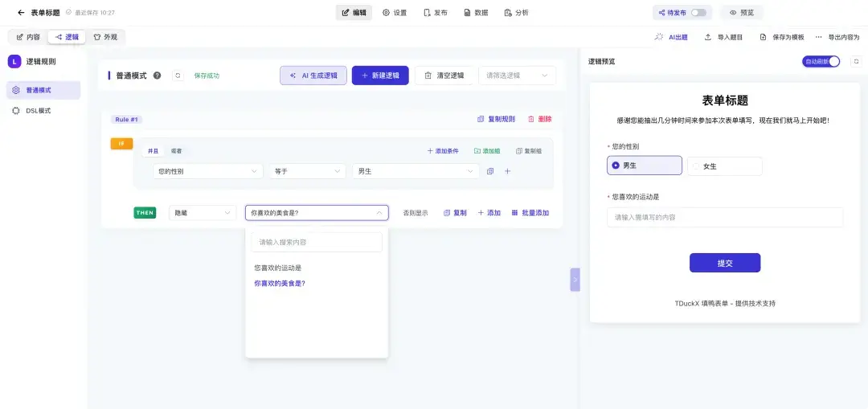Click the AI 生成逻辑 button
This screenshot has height=409, width=868.
click(313, 76)
